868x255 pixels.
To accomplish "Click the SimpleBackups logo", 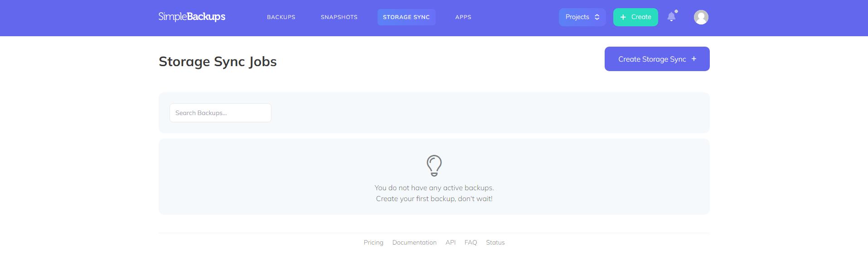I will (x=192, y=17).
